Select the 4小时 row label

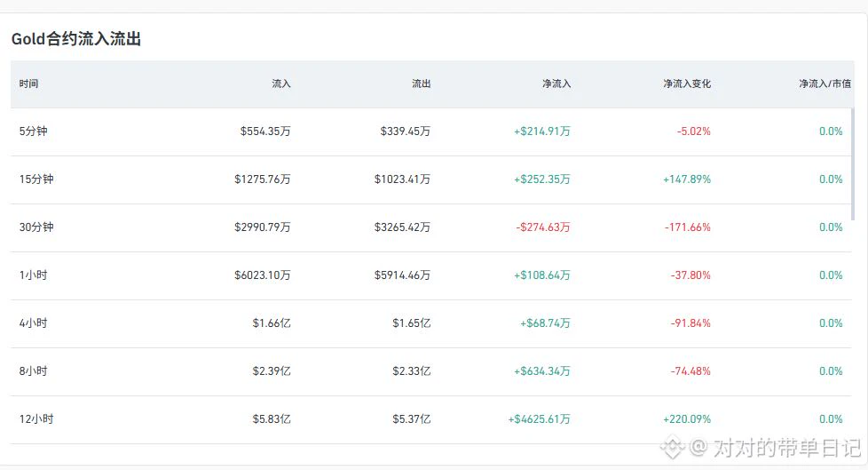(33, 323)
